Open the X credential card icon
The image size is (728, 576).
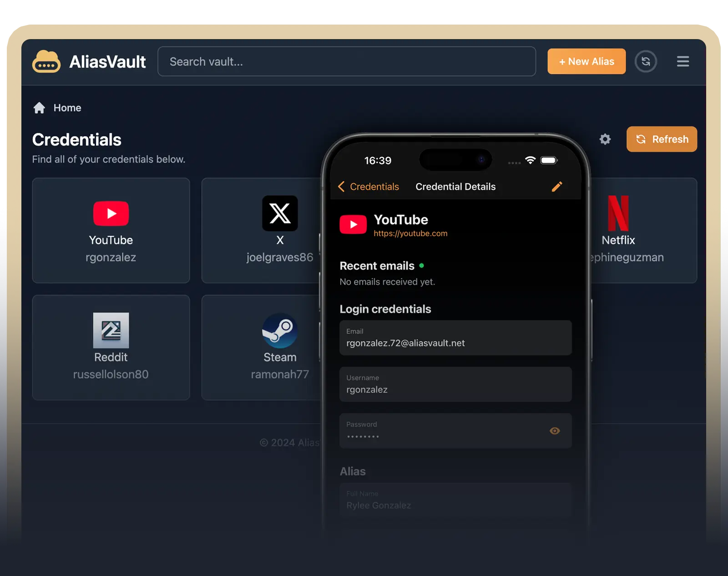[x=280, y=213]
